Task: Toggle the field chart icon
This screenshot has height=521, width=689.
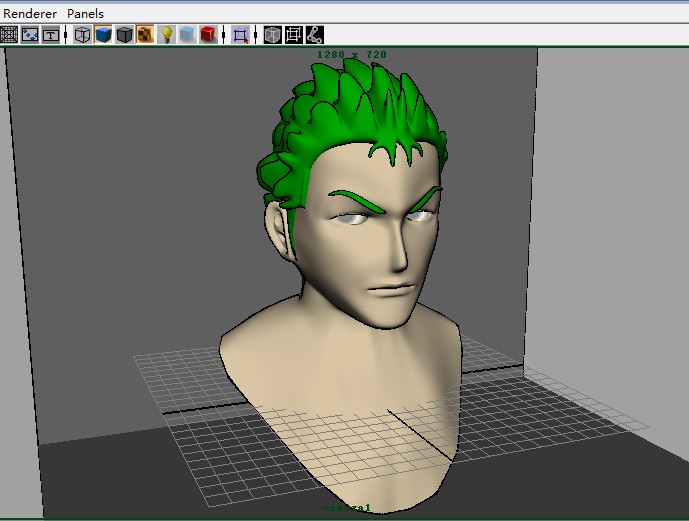Action: click(8, 35)
